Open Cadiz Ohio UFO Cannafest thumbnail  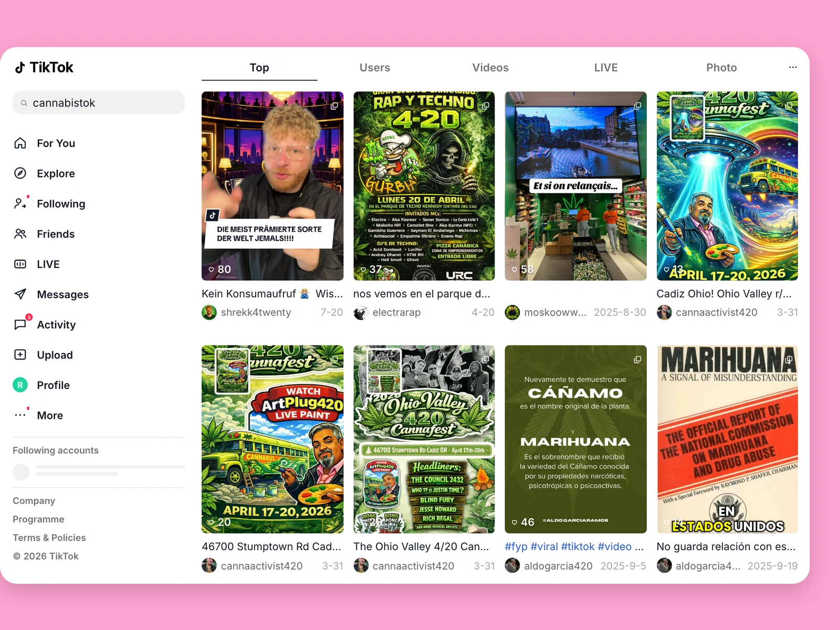tap(727, 186)
